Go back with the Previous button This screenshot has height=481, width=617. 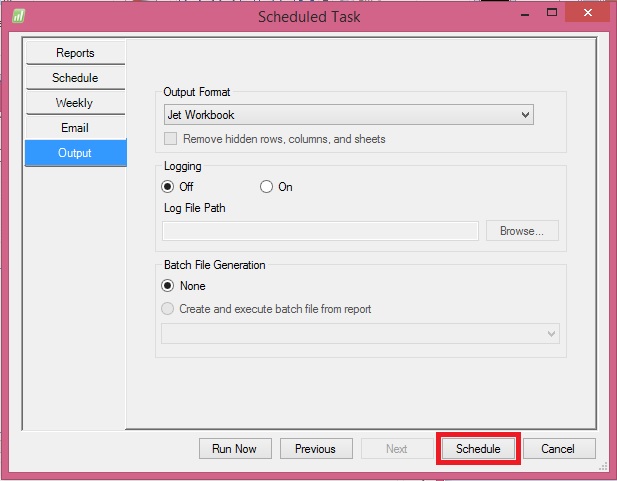315,449
